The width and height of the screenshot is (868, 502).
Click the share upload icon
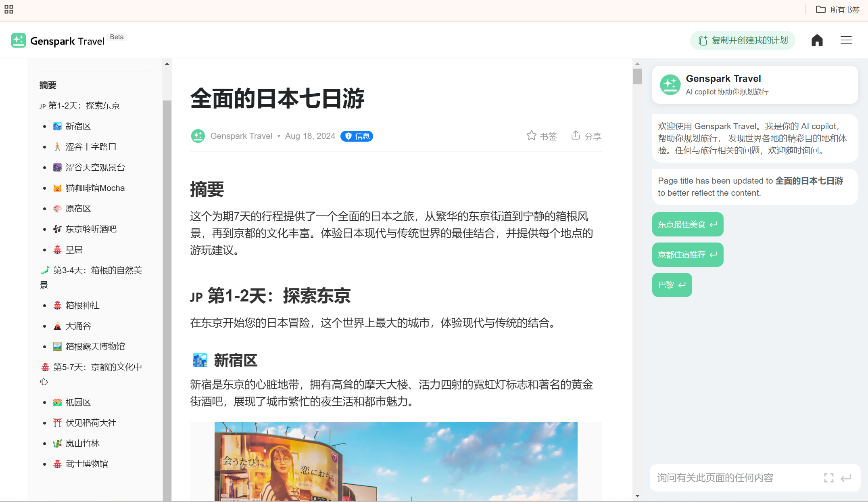point(576,135)
